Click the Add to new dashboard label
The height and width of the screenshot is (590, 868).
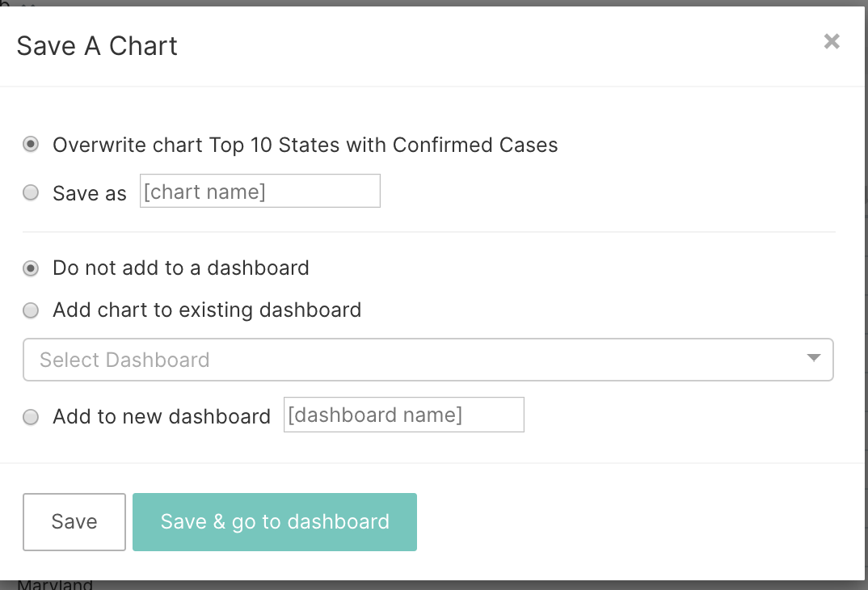click(160, 416)
